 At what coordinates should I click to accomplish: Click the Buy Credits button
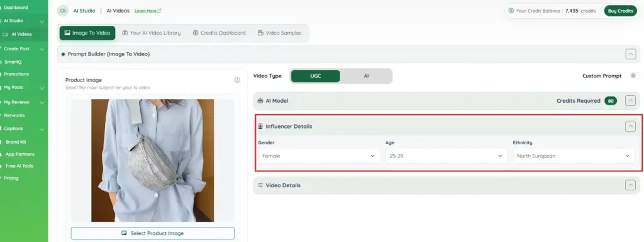coord(620,11)
